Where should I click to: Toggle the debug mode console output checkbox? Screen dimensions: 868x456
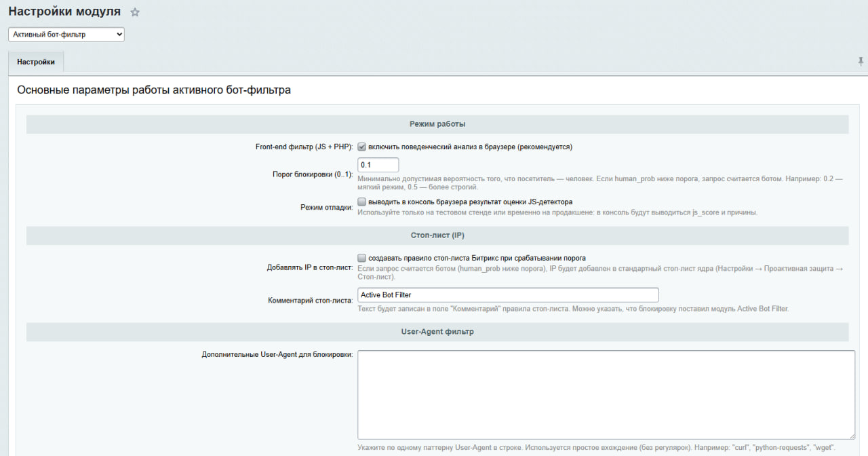coord(362,202)
